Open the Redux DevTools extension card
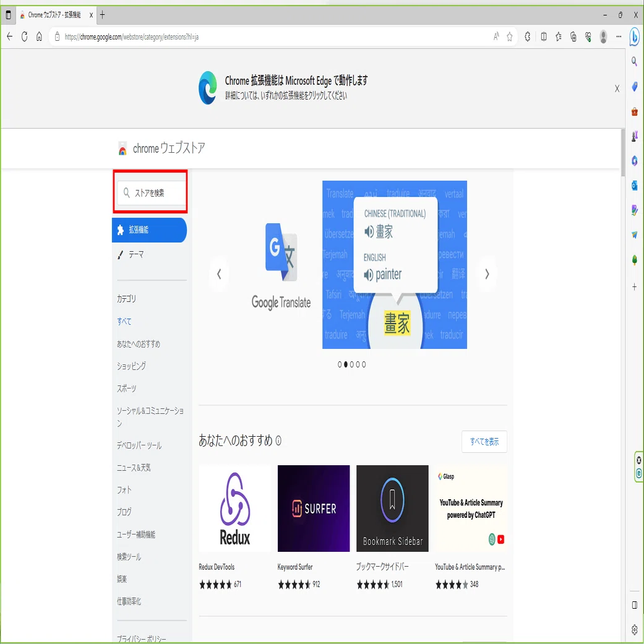The width and height of the screenshot is (644, 644). coord(234,528)
